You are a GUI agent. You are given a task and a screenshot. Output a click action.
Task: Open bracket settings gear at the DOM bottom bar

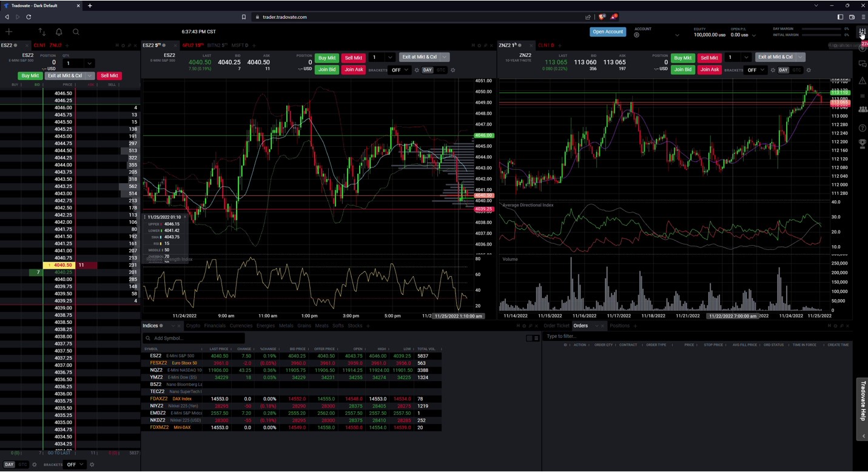coord(92,465)
